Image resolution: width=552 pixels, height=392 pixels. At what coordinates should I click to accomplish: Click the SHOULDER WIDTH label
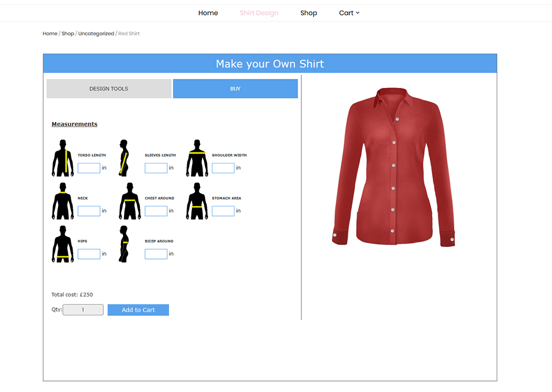(x=229, y=155)
